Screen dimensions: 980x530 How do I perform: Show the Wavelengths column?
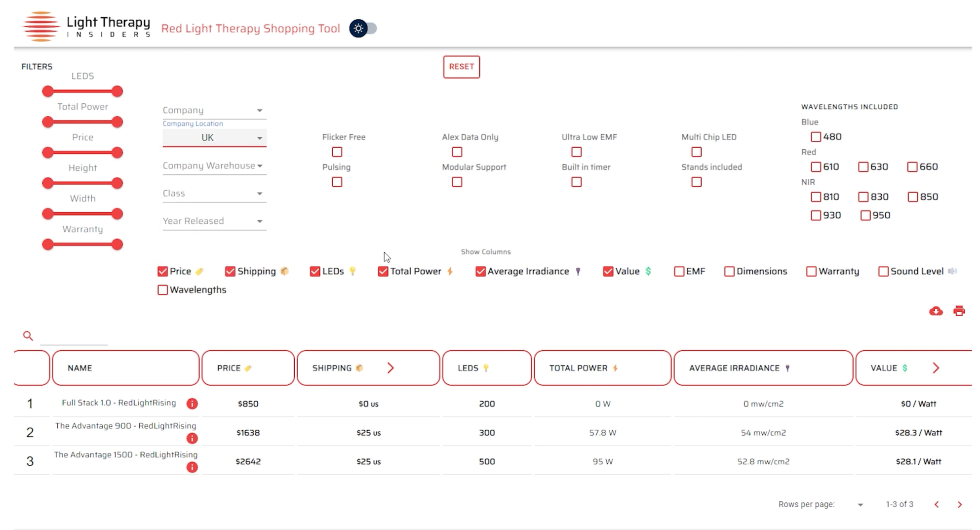[x=162, y=290]
